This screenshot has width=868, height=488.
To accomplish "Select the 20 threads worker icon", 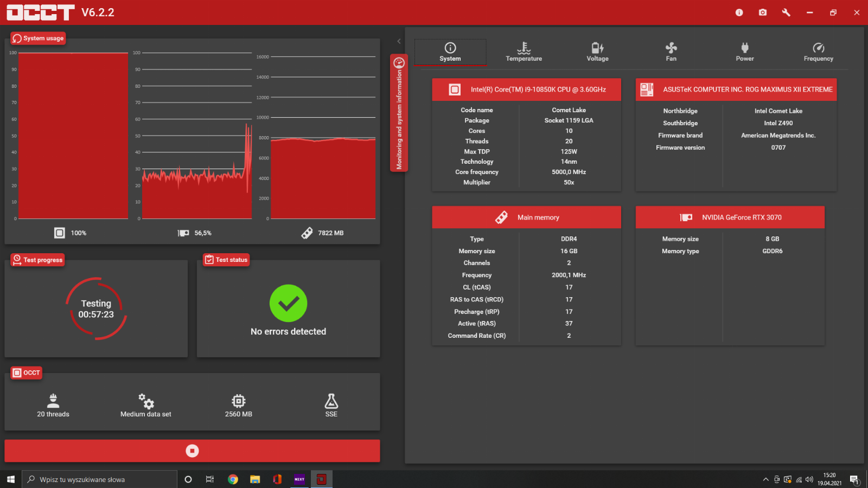I will pyautogui.click(x=53, y=401).
